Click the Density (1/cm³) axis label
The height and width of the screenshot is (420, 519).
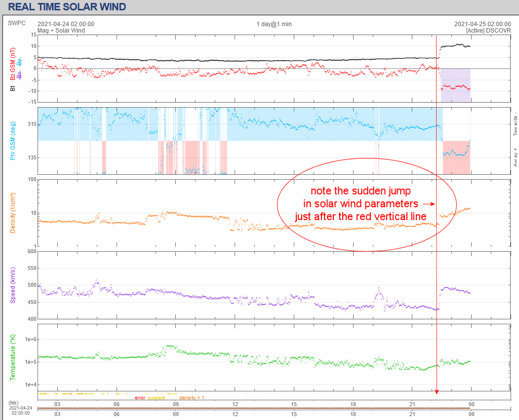click(x=13, y=213)
